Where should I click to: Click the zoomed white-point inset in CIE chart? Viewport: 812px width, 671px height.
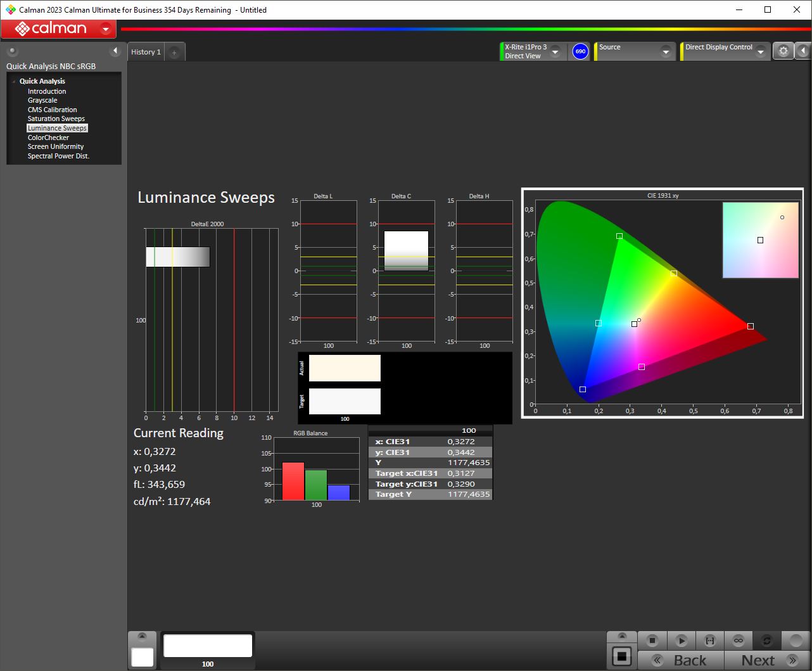point(760,240)
